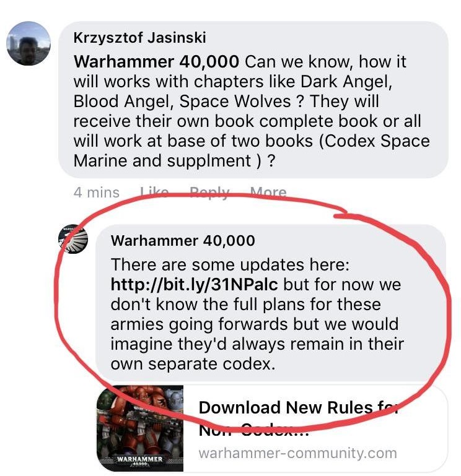Tap the Warhammer 40,000 reply text bubble
This screenshot has width=461, height=476.
click(x=270, y=303)
